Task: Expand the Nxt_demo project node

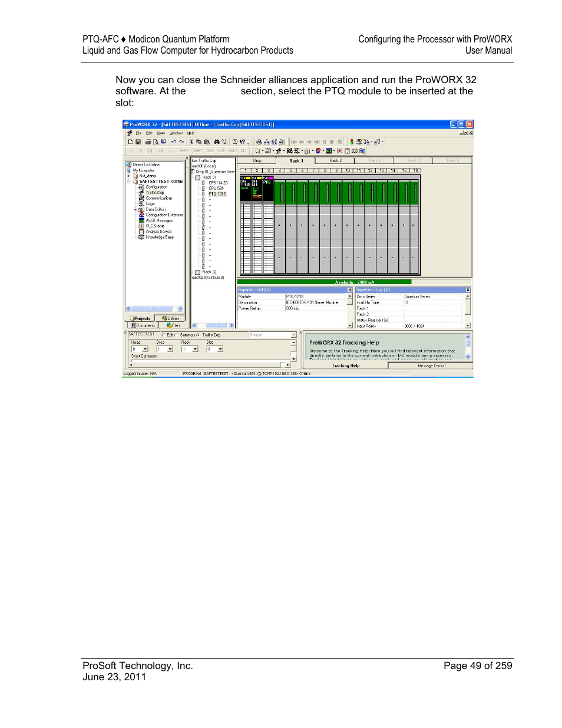Action: click(x=128, y=176)
